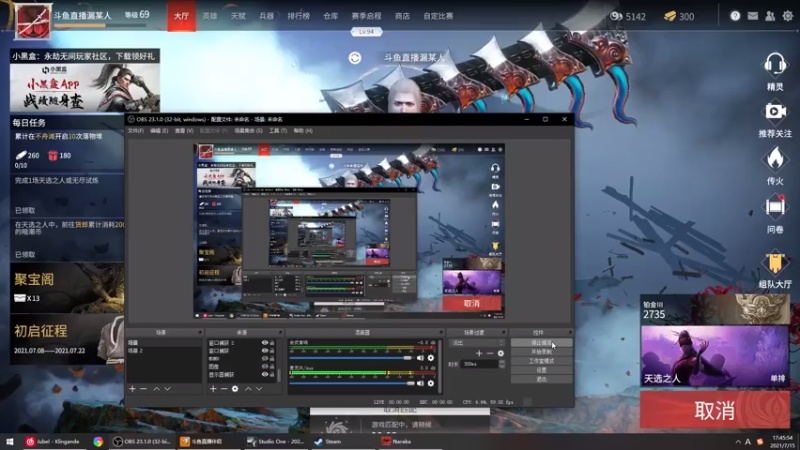The image size is (800, 450).
Task: Click the transition duration stepper arrows
Action: click(x=502, y=364)
